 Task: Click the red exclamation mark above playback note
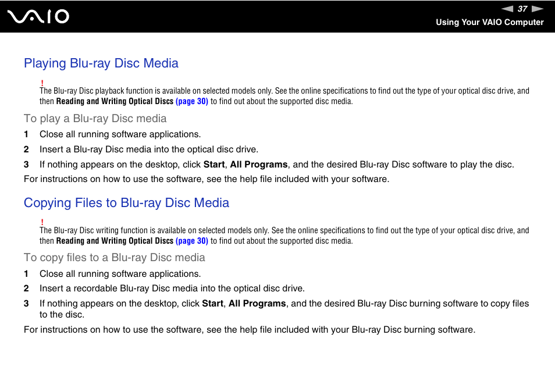pyautogui.click(x=42, y=83)
